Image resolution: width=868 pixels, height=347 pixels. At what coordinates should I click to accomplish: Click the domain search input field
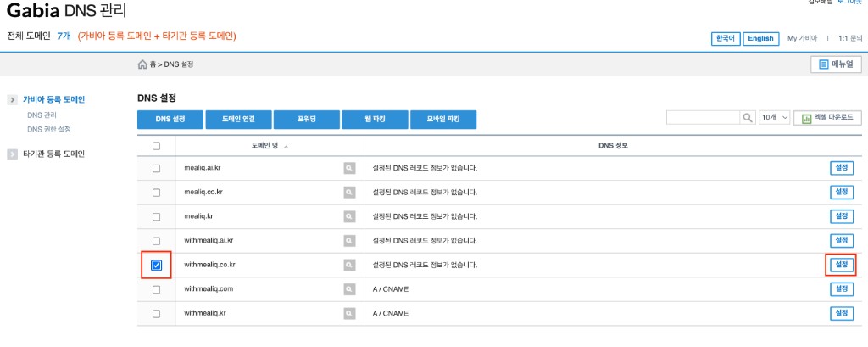(703, 118)
